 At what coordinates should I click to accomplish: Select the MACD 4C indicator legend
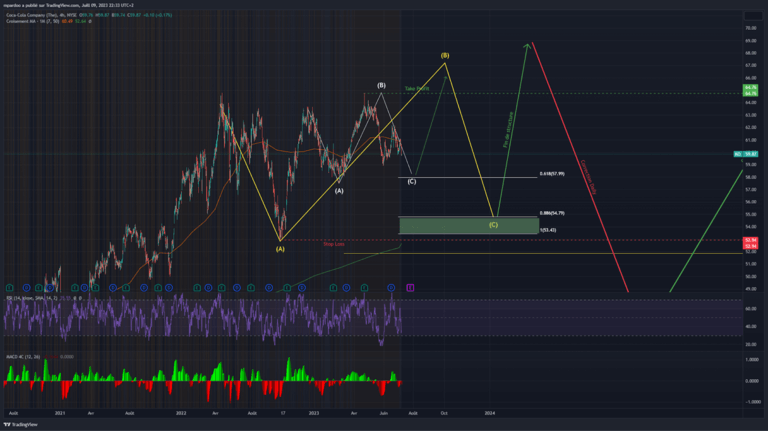(40, 357)
